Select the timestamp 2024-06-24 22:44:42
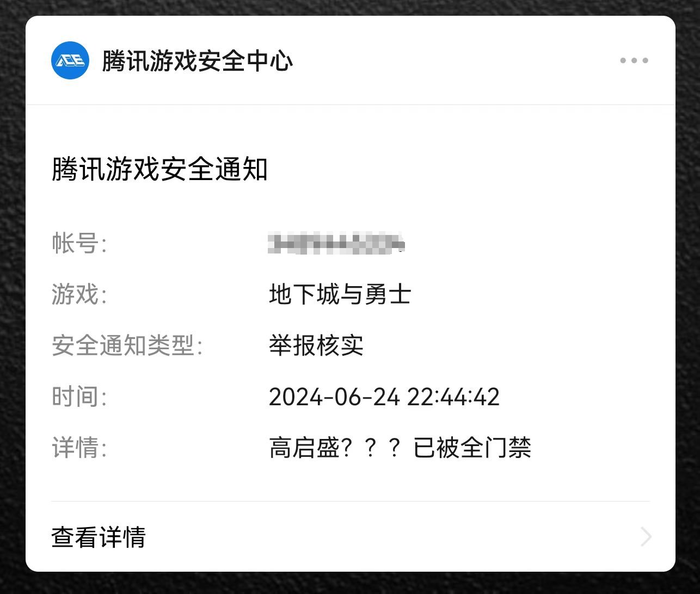Image resolution: width=700 pixels, height=594 pixels. (384, 397)
